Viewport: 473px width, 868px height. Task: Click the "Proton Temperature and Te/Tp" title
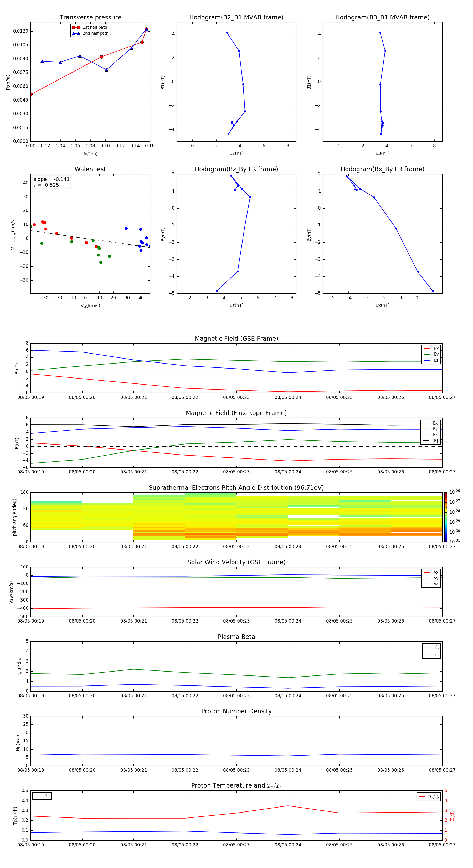pos(236,786)
